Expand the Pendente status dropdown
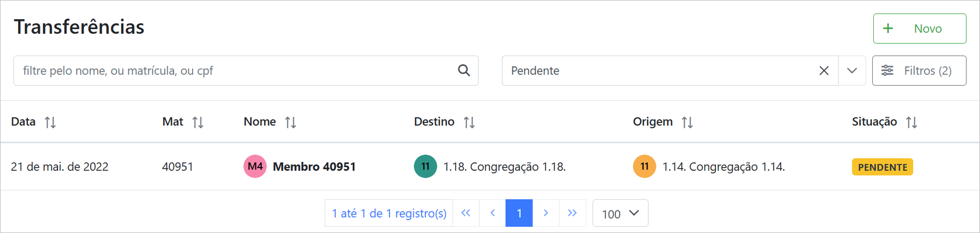 852,71
